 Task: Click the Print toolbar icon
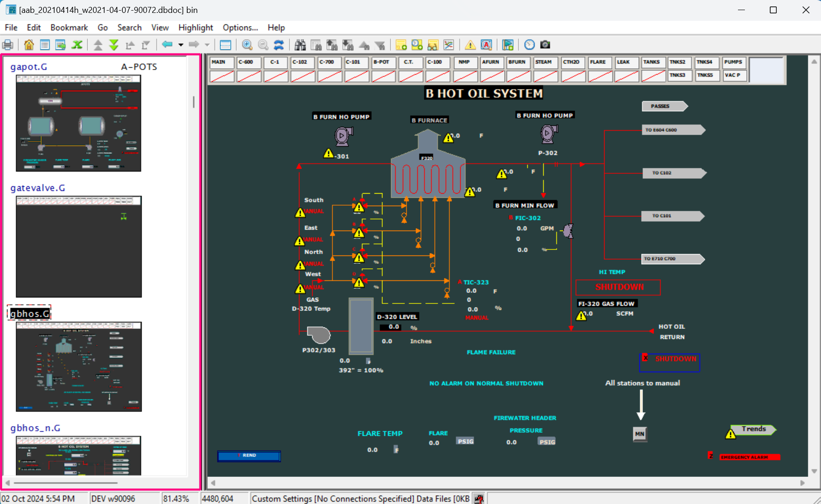[8, 45]
